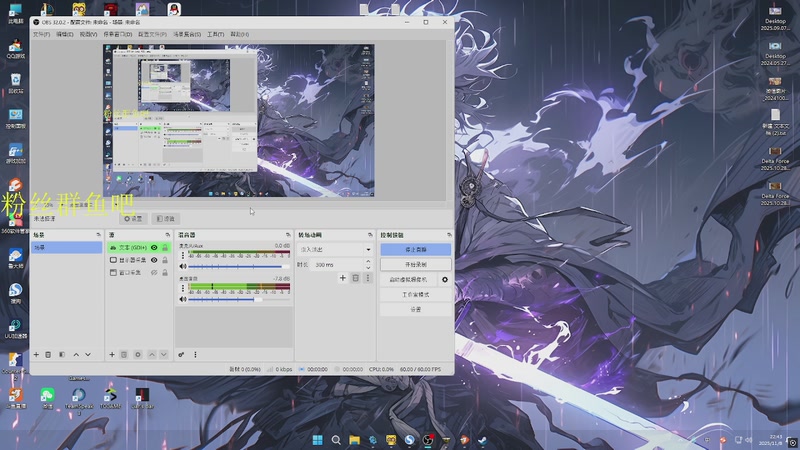Open the 停靠窗口(D) menu
The height and width of the screenshot is (450, 800).
(x=118, y=34)
